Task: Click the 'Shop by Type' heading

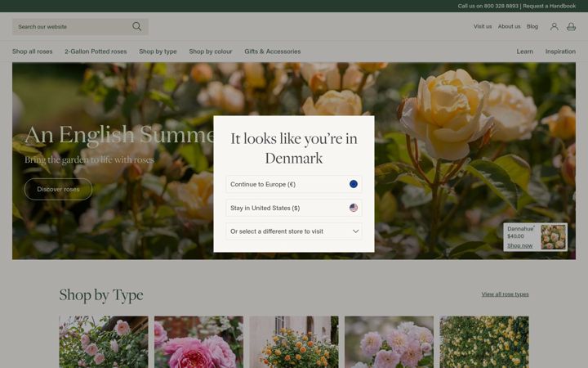Action: click(101, 295)
